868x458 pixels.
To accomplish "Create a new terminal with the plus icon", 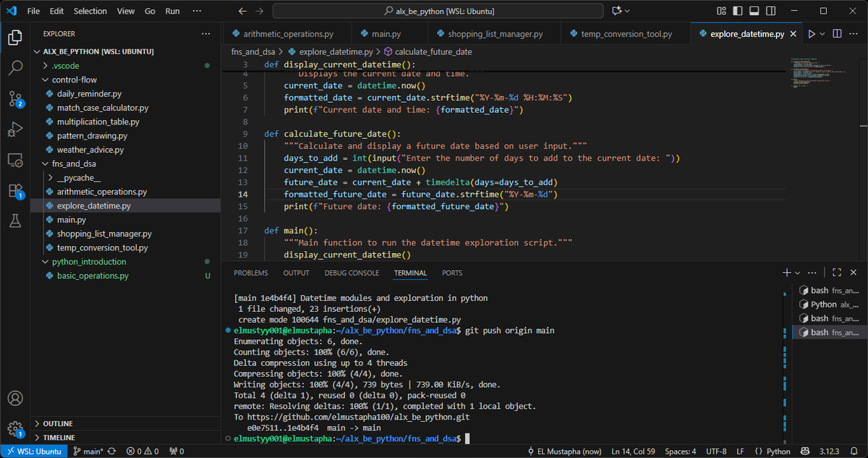I will 787,273.
